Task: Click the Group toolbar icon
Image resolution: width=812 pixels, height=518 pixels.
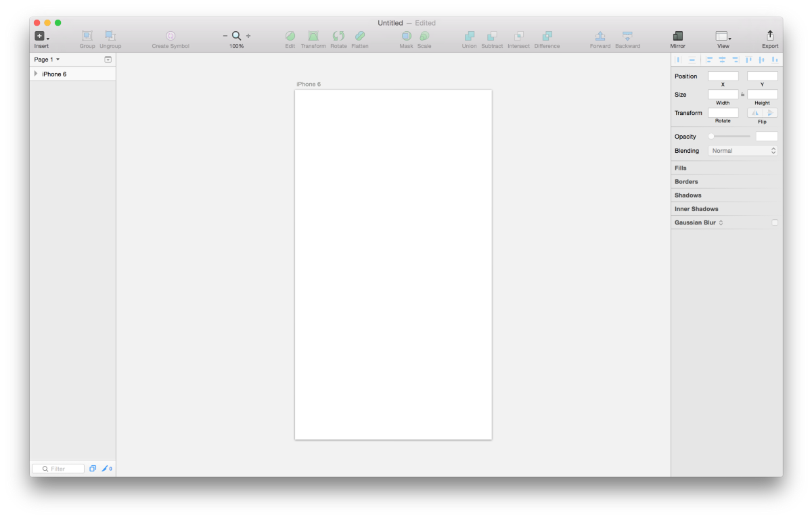Action: [x=87, y=36]
